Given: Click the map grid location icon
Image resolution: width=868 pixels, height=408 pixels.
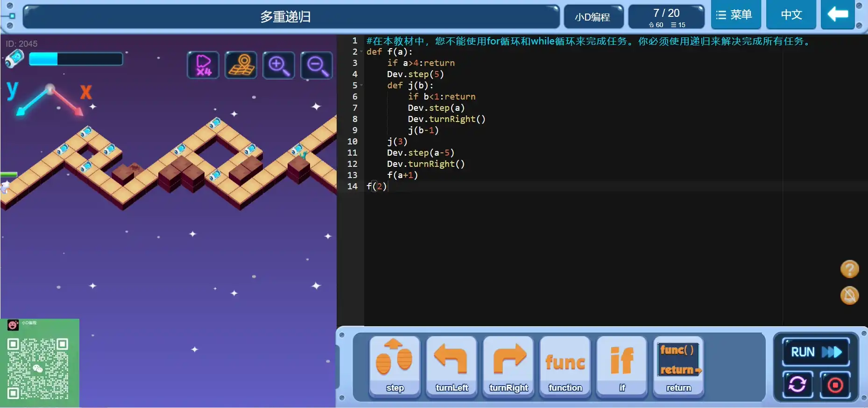Looking at the screenshot, I should (241, 65).
